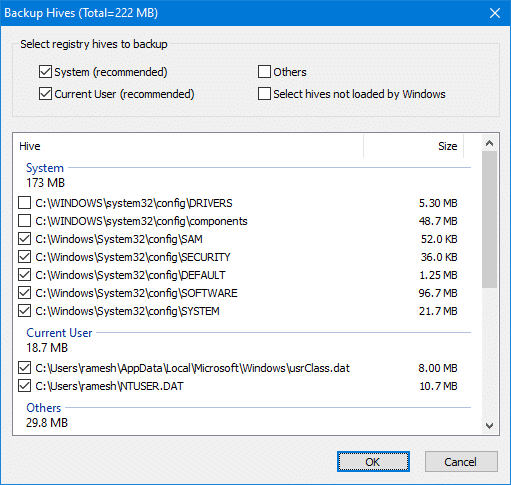This screenshot has width=511, height=485.
Task: Close the Backup Hives dialog
Action: pyautogui.click(x=495, y=13)
